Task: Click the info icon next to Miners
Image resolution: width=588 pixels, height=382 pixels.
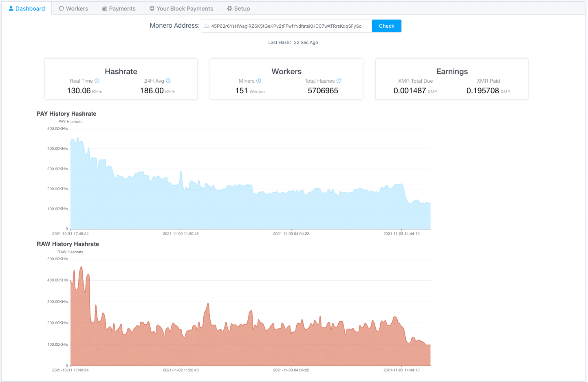Action: [x=259, y=81]
